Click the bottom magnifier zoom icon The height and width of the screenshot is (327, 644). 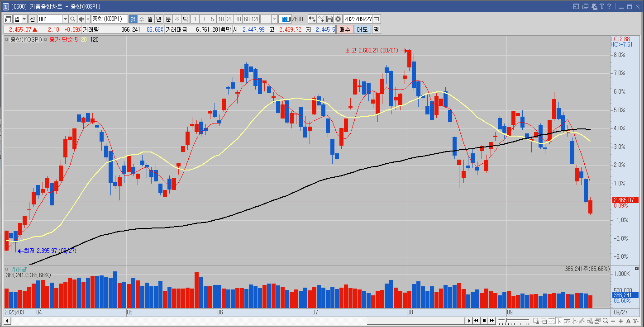(x=606, y=321)
